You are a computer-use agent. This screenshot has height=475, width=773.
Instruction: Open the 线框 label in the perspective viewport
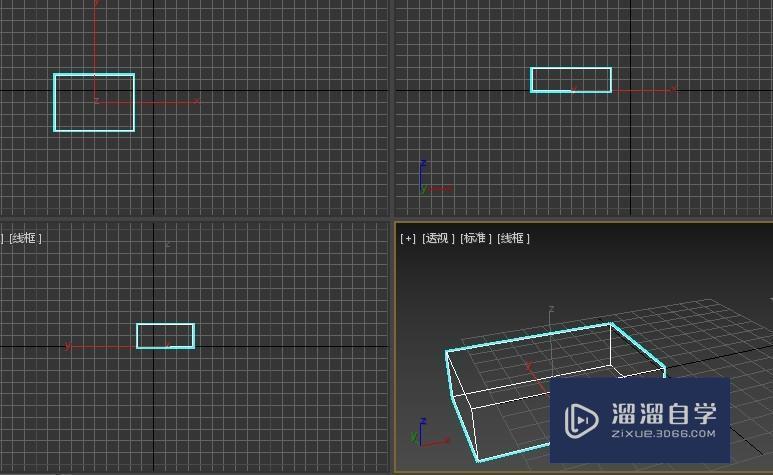tap(513, 238)
